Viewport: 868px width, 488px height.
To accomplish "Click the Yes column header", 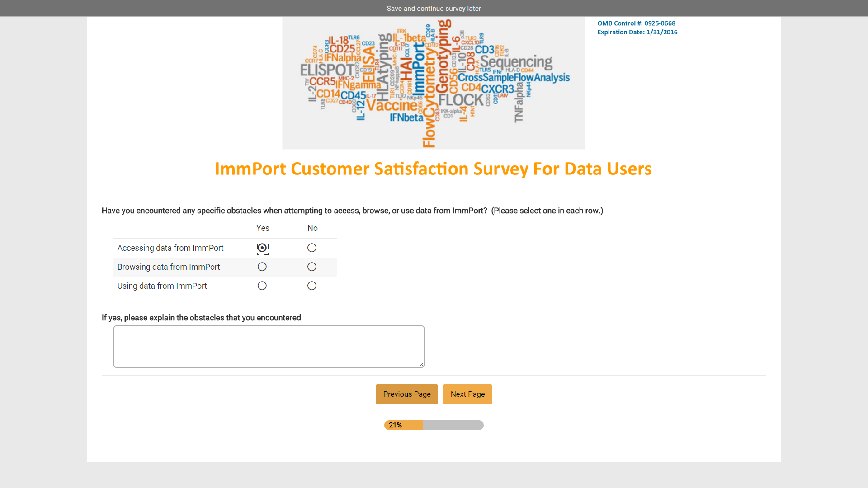I will coord(263,228).
